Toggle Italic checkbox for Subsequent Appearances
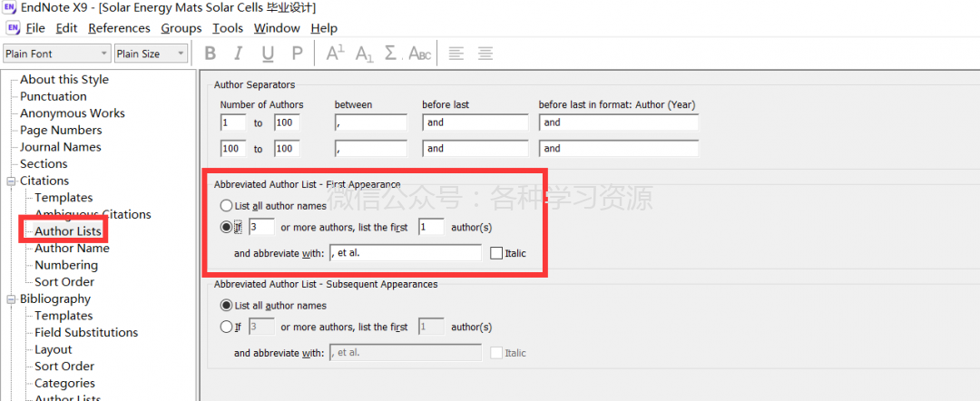This screenshot has width=980, height=401. click(x=496, y=353)
